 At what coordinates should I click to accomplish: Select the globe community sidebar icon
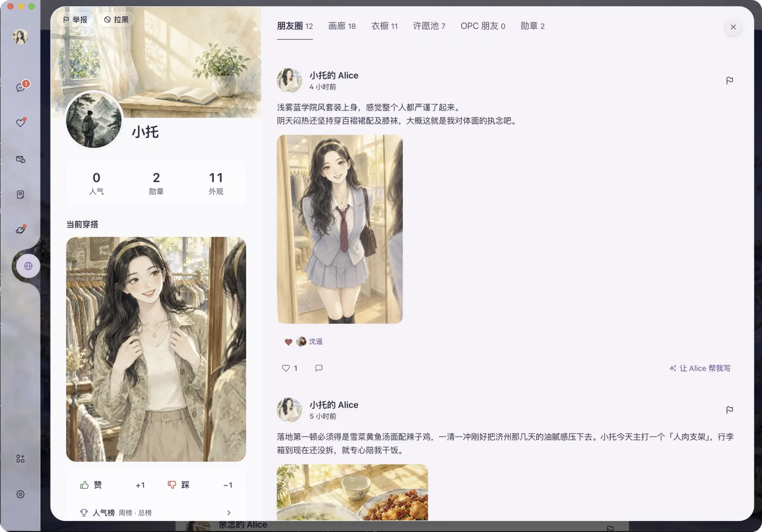(x=28, y=266)
